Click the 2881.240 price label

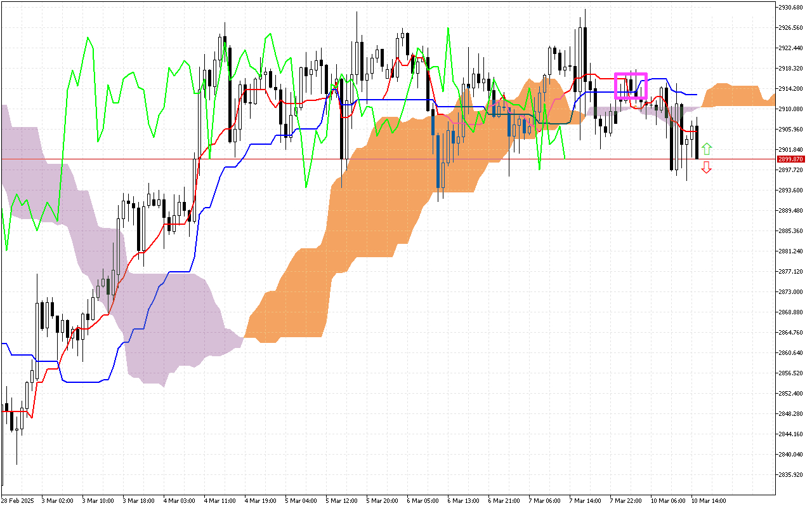pos(791,251)
